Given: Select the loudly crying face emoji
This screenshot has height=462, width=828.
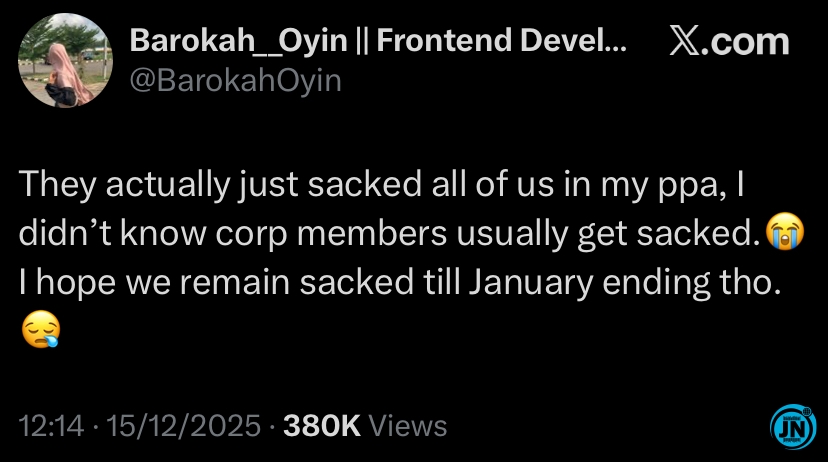Looking at the screenshot, I should [784, 233].
